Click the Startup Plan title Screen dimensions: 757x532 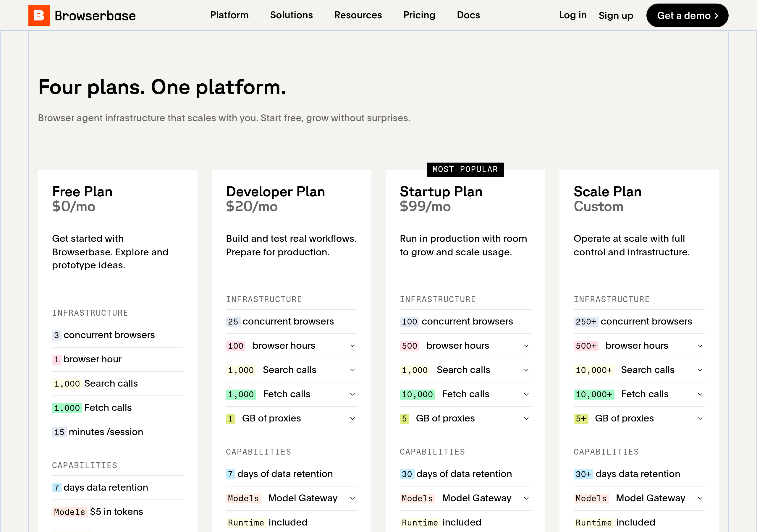(x=441, y=192)
